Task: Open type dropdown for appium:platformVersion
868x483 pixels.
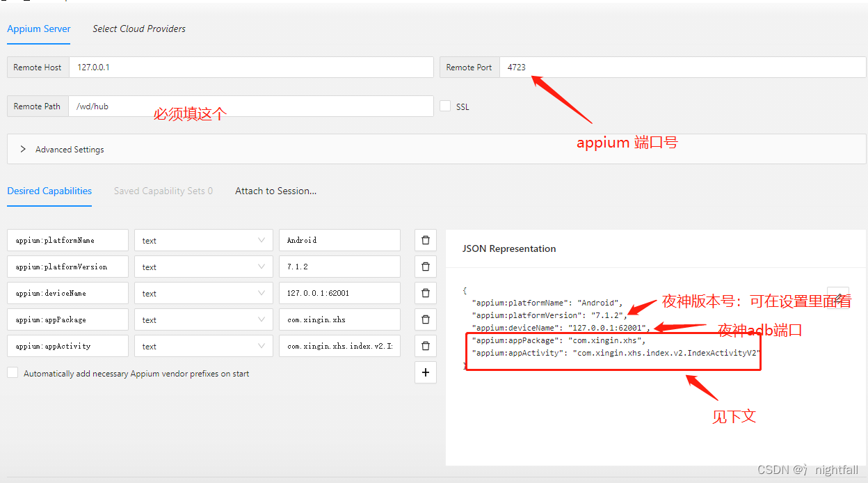Action: (203, 267)
